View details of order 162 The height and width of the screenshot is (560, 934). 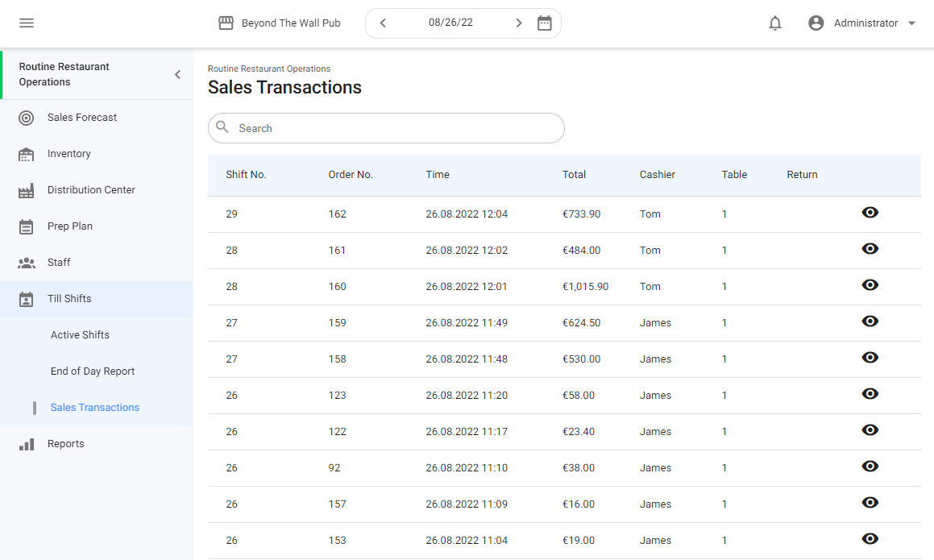[870, 213]
